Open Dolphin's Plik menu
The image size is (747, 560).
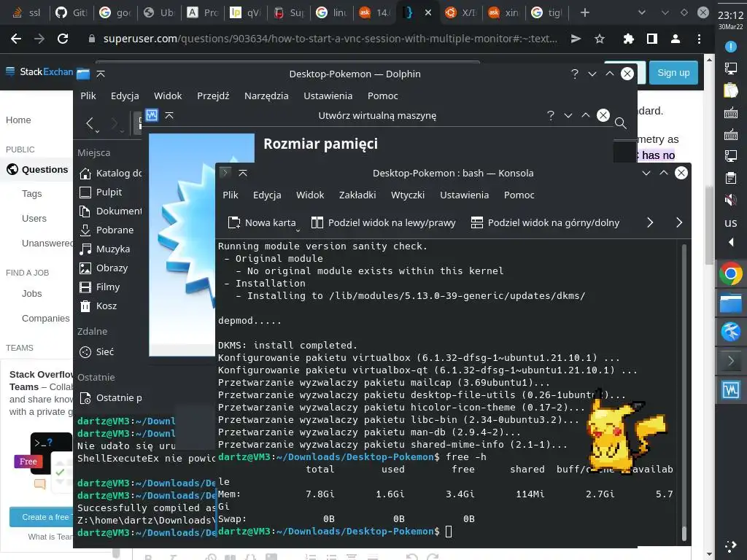88,96
